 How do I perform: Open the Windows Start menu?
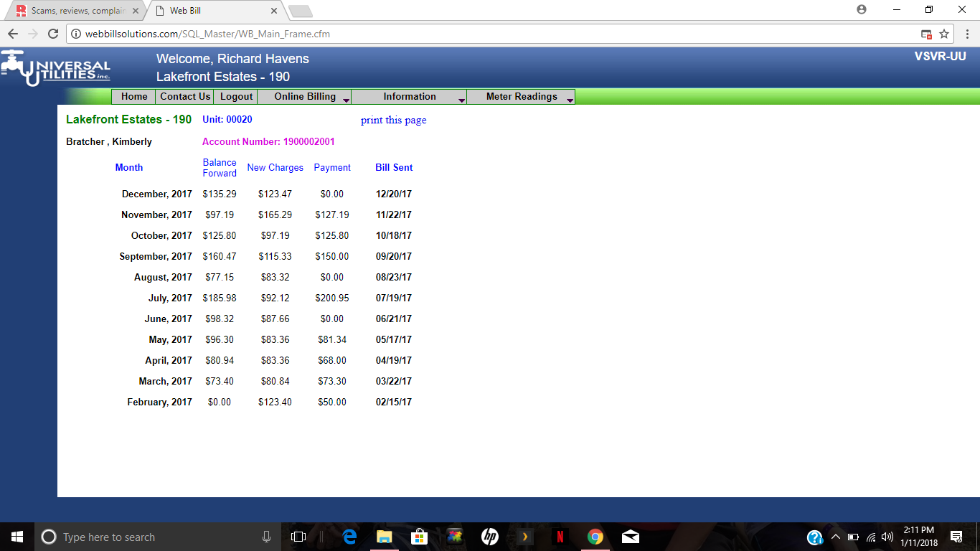(17, 537)
